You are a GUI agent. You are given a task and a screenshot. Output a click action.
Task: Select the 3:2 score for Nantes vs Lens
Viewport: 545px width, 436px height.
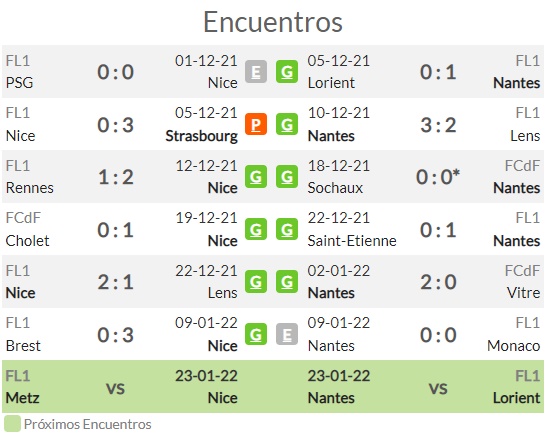[438, 125]
